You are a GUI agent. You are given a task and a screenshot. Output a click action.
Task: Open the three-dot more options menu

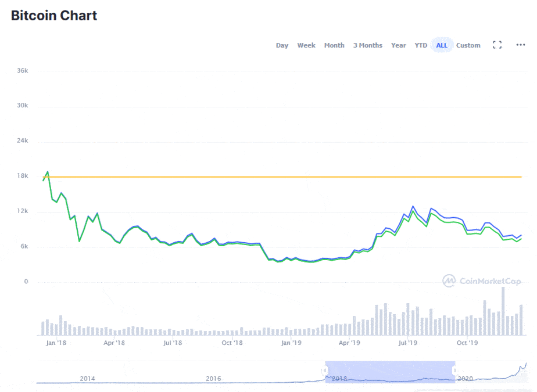click(x=521, y=45)
